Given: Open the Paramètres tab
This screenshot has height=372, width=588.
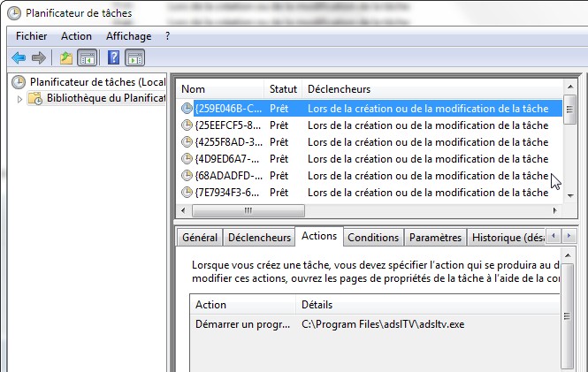Looking at the screenshot, I should point(435,238).
